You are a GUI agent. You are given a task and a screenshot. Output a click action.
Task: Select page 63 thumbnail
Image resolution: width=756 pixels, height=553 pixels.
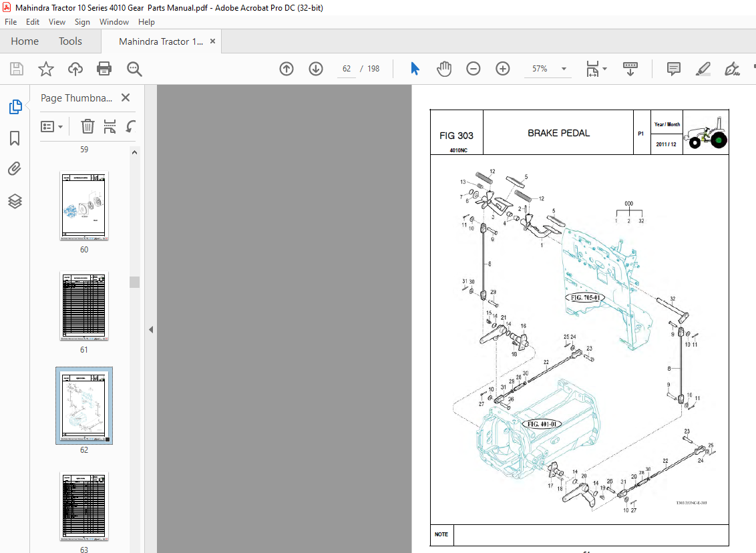tap(84, 507)
